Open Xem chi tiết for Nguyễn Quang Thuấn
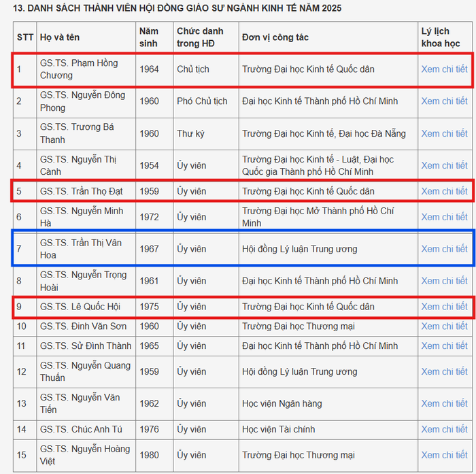 [x=444, y=372]
